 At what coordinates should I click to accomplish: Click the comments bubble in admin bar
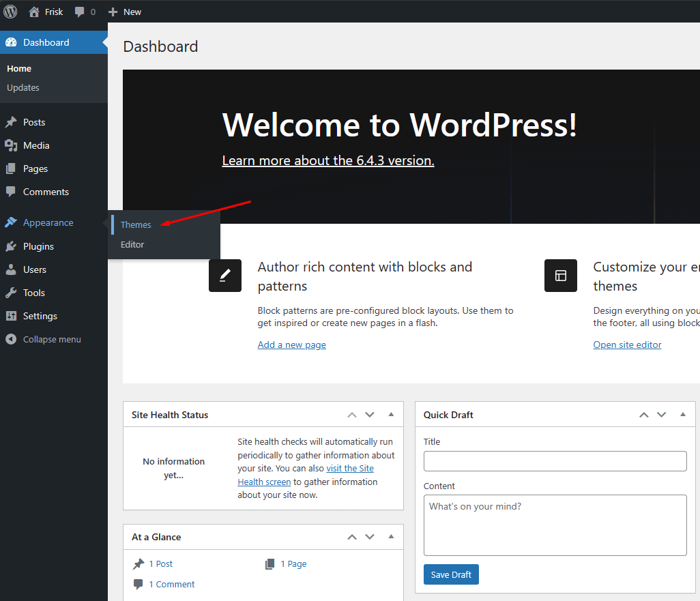(80, 12)
